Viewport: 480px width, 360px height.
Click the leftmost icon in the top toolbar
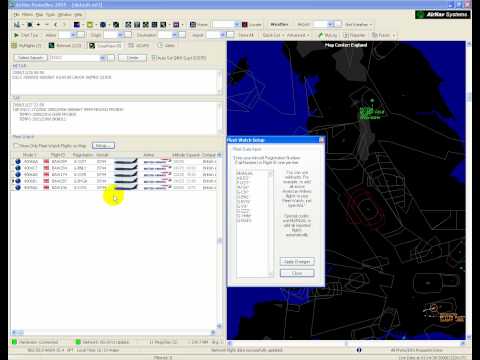coord(17,25)
